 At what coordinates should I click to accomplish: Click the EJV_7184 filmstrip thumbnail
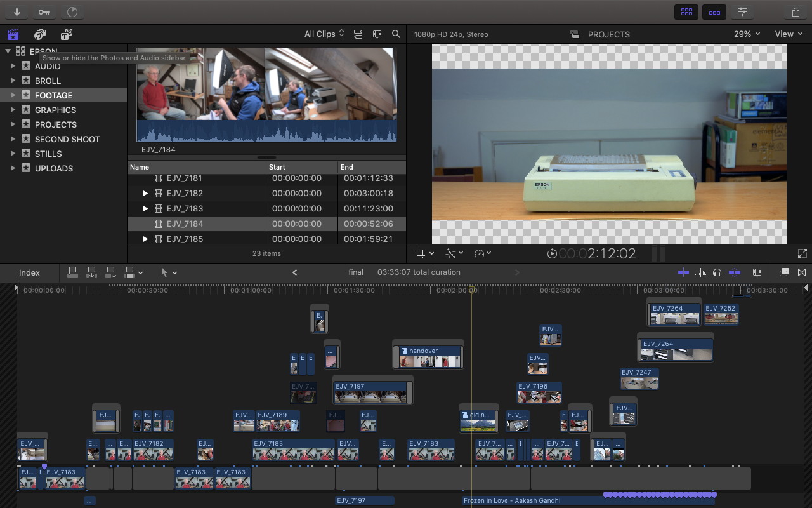tap(267, 94)
